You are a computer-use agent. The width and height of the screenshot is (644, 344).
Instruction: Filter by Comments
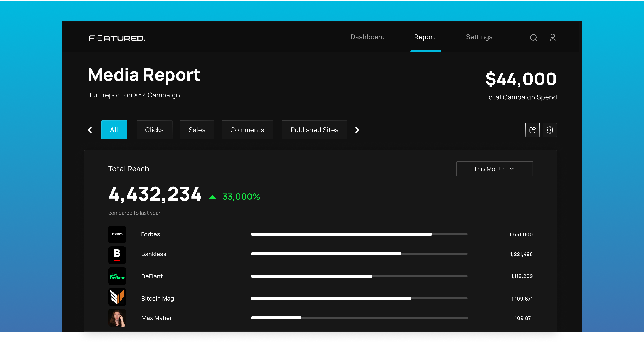point(247,130)
